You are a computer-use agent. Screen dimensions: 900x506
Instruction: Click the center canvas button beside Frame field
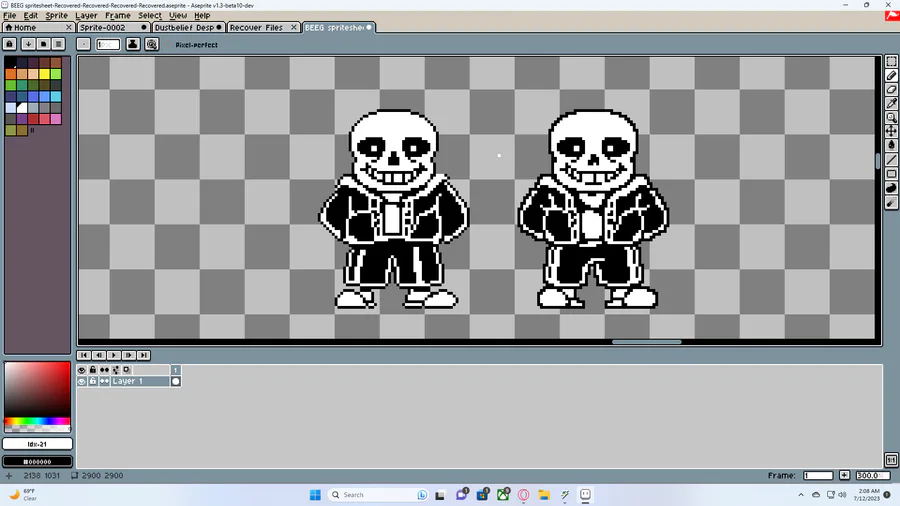pos(844,475)
